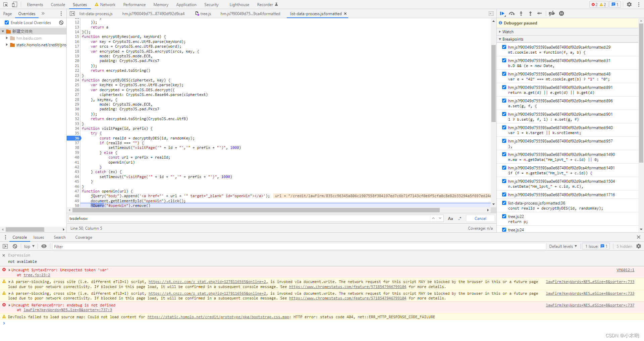Clear local overrides configuration icon
This screenshot has height=341, width=644.
[x=61, y=22]
